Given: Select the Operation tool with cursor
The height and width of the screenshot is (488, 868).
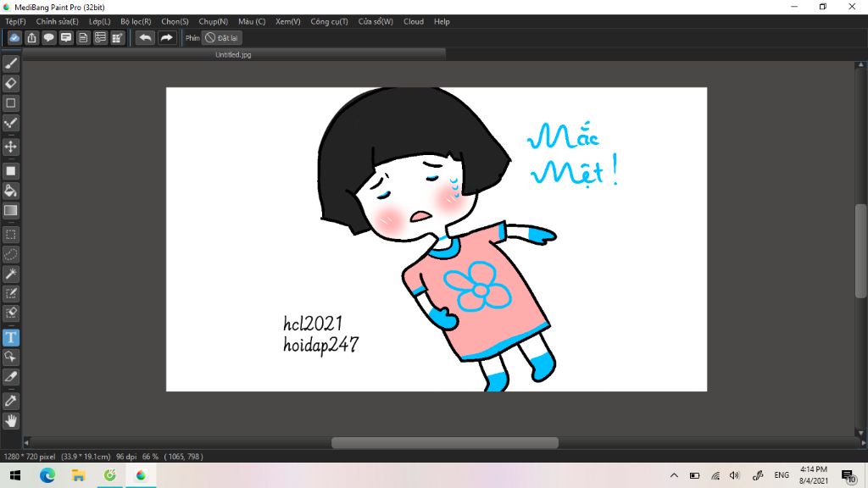Looking at the screenshot, I should coord(10,357).
